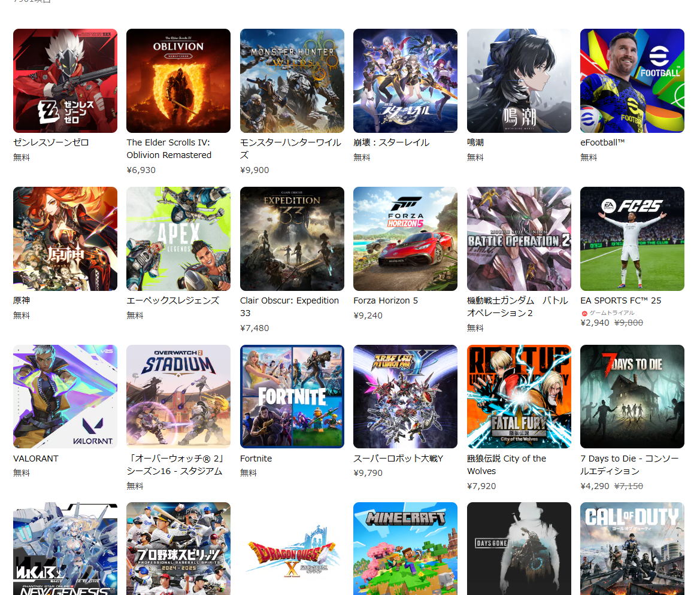700x595 pixels.
Task: Click the 無料 label under 原神
Action: pos(22,315)
